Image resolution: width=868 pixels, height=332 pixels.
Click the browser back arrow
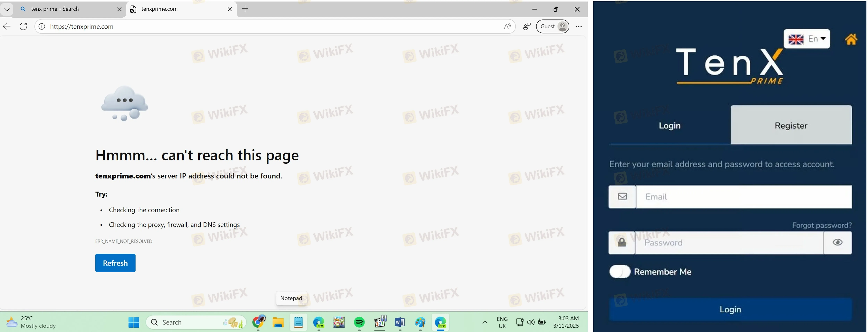(x=7, y=26)
